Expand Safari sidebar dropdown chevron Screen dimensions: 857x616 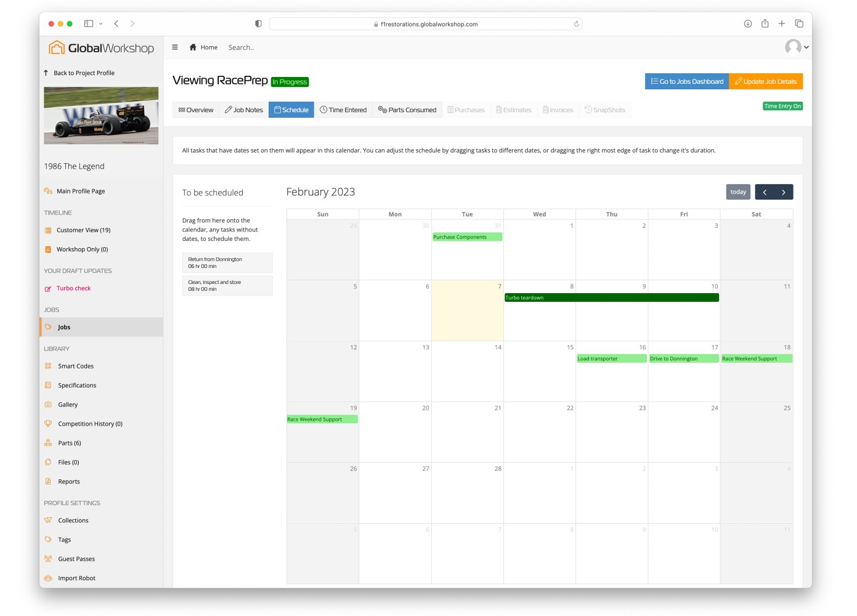click(100, 23)
